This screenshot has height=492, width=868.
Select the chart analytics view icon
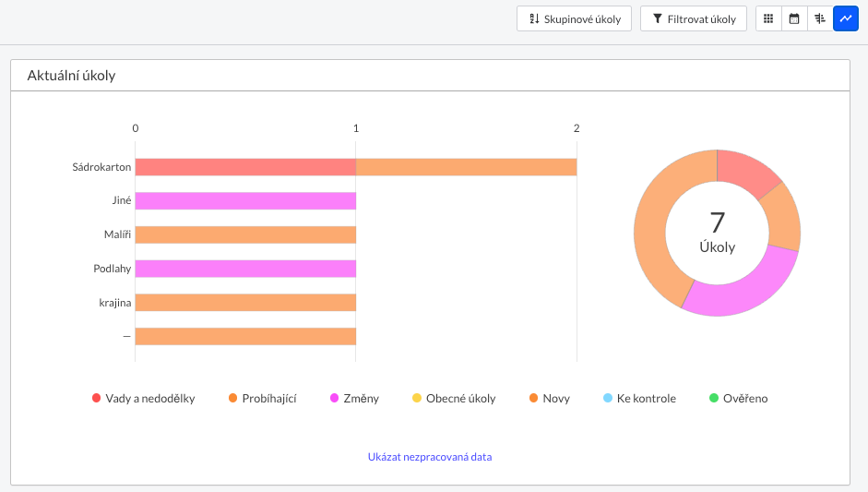(x=846, y=18)
